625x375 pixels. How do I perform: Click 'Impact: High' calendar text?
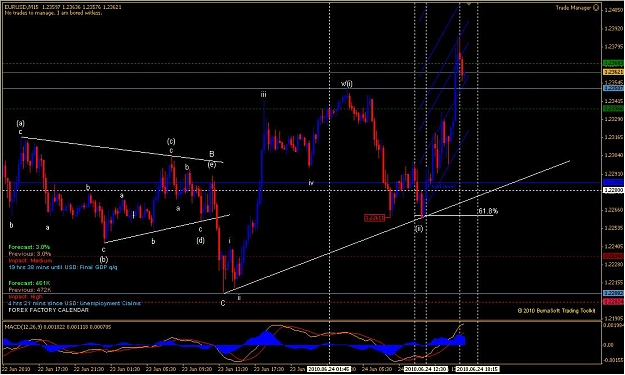click(x=26, y=296)
